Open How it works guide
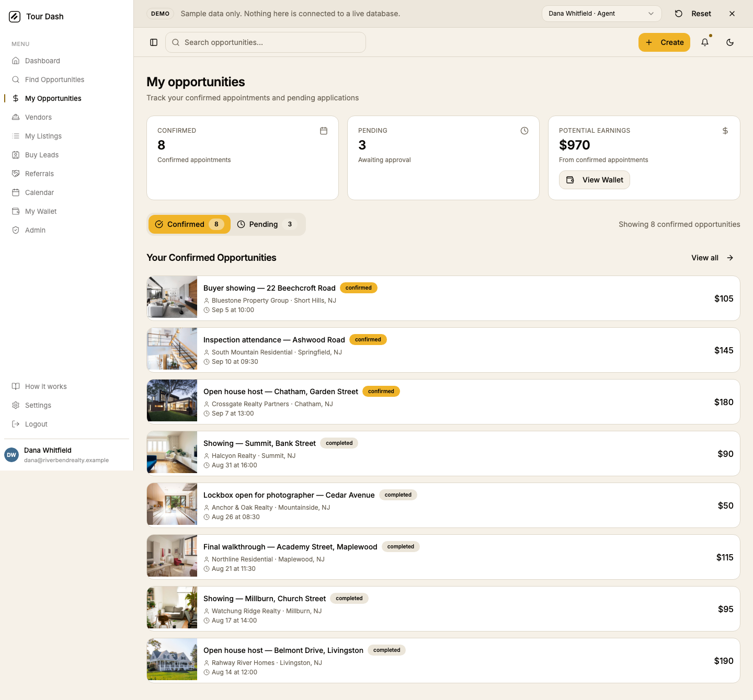The width and height of the screenshot is (753, 700). pos(66,386)
